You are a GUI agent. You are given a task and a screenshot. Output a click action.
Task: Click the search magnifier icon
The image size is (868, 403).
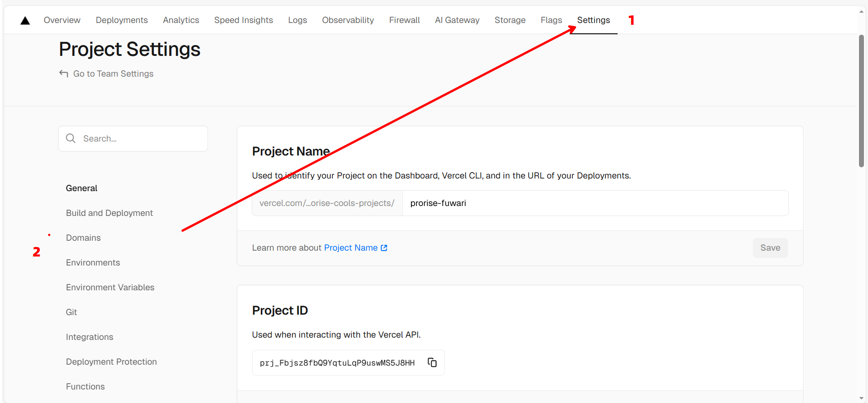pos(71,138)
